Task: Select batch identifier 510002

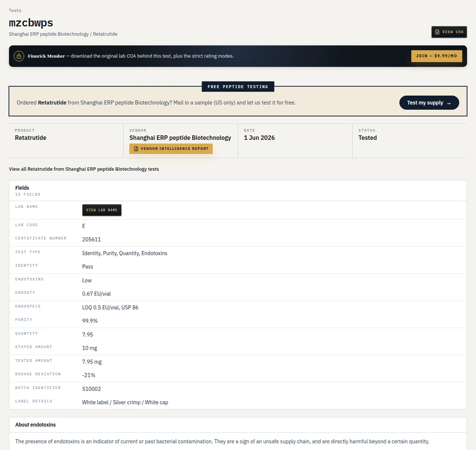Action: click(x=91, y=389)
